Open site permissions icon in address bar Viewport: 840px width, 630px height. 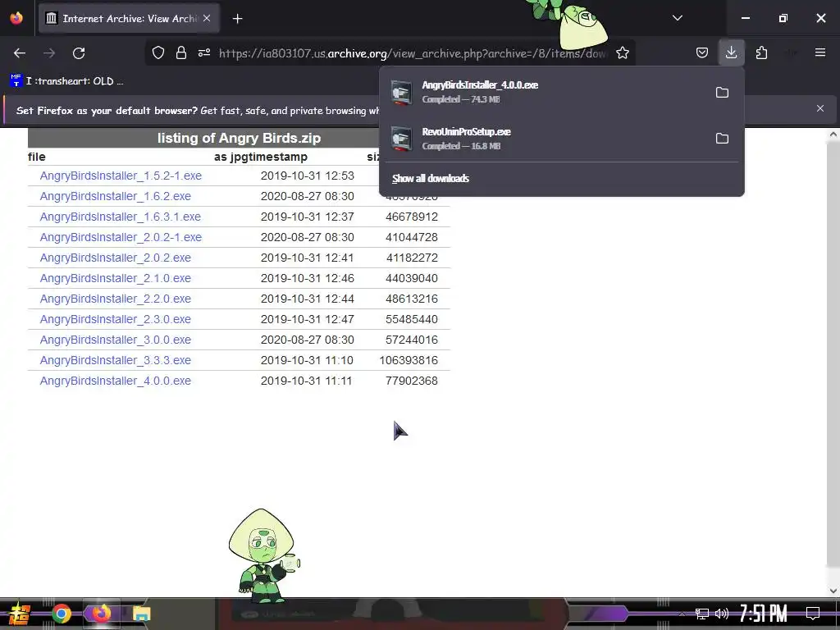pyautogui.click(x=204, y=52)
